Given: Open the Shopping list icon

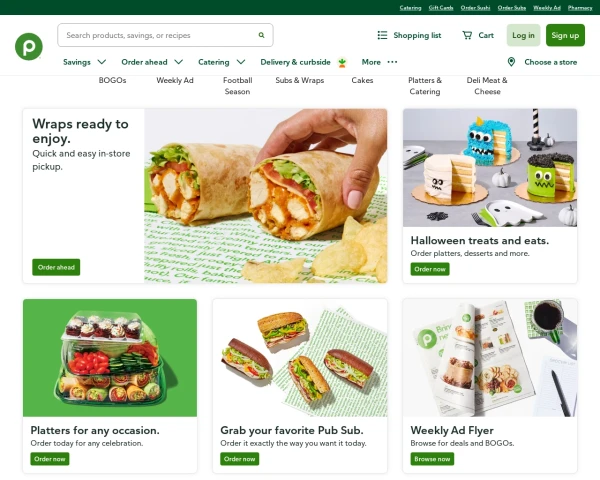Looking at the screenshot, I should pos(382,35).
